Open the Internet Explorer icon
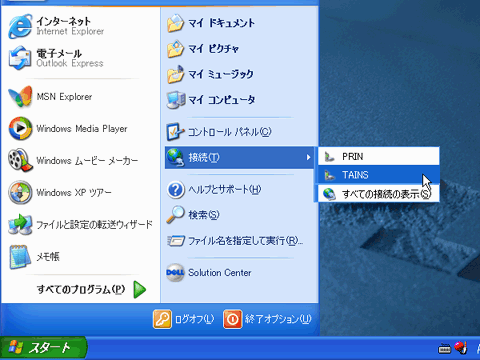 click(20, 26)
